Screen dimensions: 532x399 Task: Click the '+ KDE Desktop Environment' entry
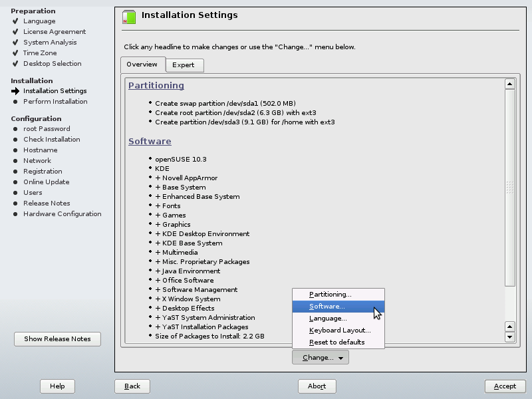[x=202, y=234]
